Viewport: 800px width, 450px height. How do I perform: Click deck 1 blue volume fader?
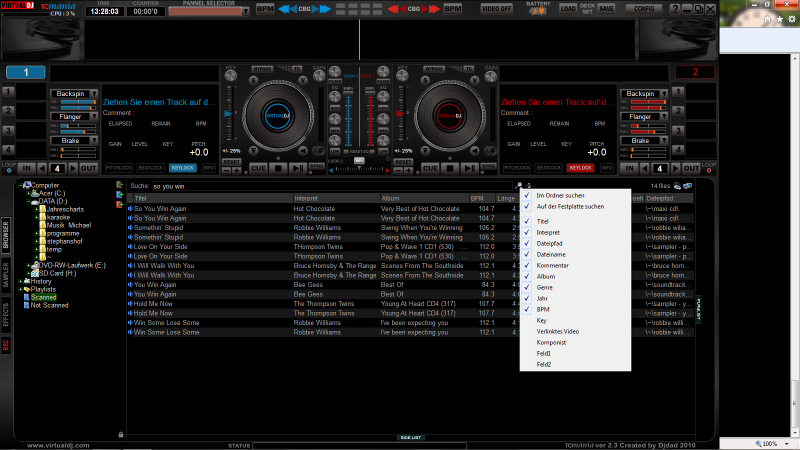coord(348,120)
